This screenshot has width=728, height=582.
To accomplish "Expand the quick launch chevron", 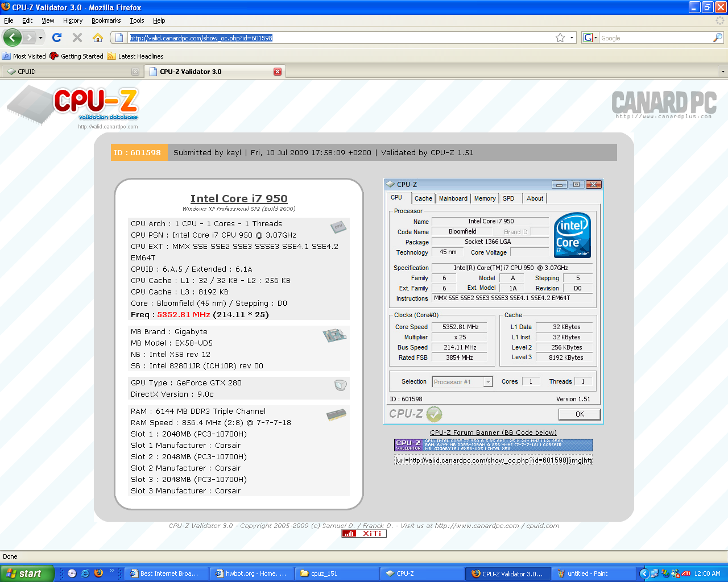I will [x=112, y=571].
